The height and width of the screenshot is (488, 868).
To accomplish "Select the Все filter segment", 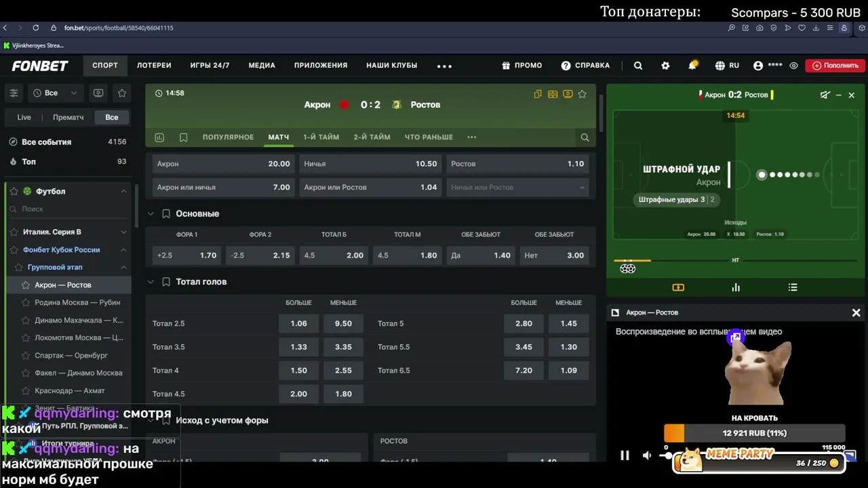I will pyautogui.click(x=112, y=117).
